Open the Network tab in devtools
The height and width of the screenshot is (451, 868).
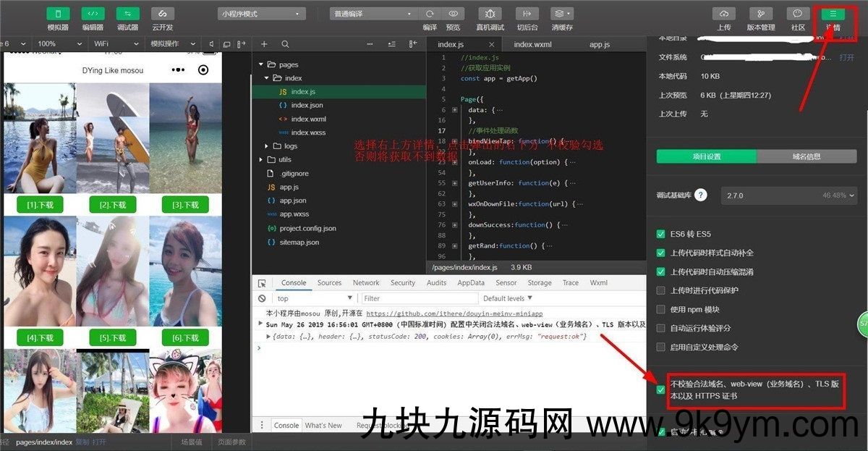pyautogui.click(x=366, y=283)
